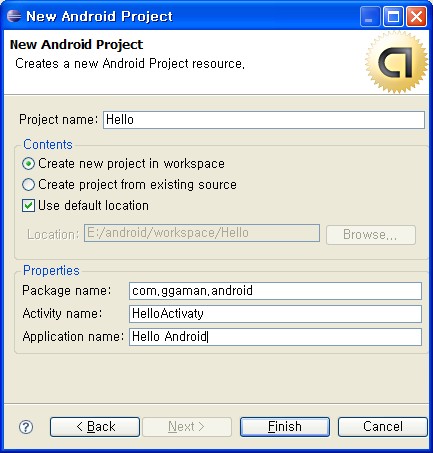Go to previous page with Back
Image resolution: width=433 pixels, height=453 pixels.
coord(95,427)
